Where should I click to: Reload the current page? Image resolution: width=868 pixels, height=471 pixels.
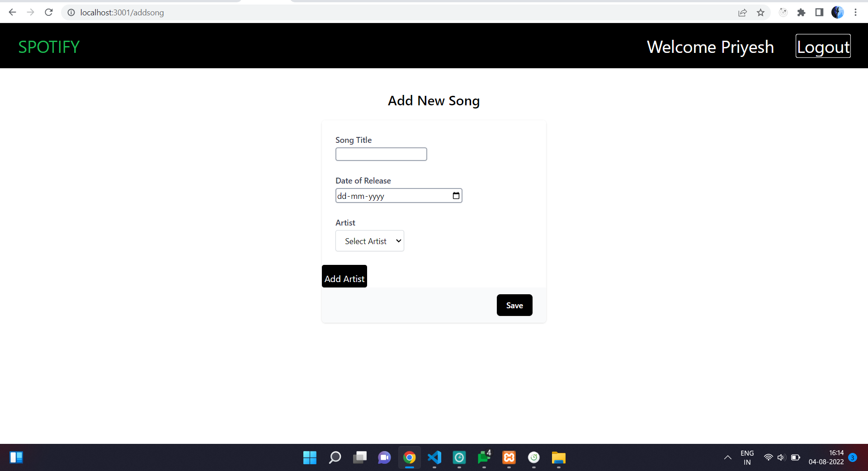pos(48,12)
